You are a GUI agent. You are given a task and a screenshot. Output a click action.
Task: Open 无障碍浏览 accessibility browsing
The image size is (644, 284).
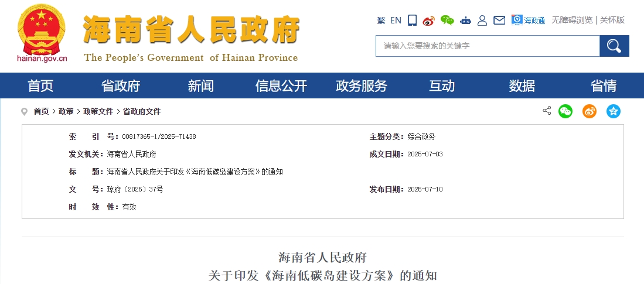(572, 20)
